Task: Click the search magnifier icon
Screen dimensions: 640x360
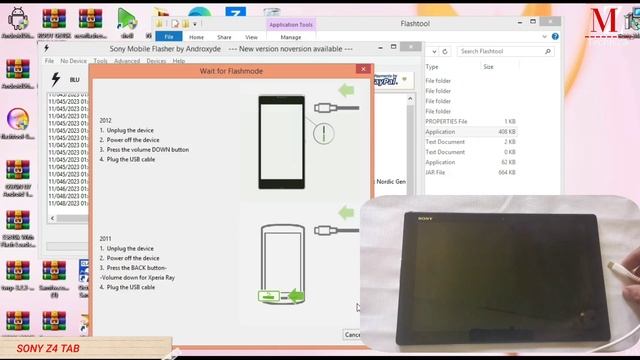Action: point(548,51)
